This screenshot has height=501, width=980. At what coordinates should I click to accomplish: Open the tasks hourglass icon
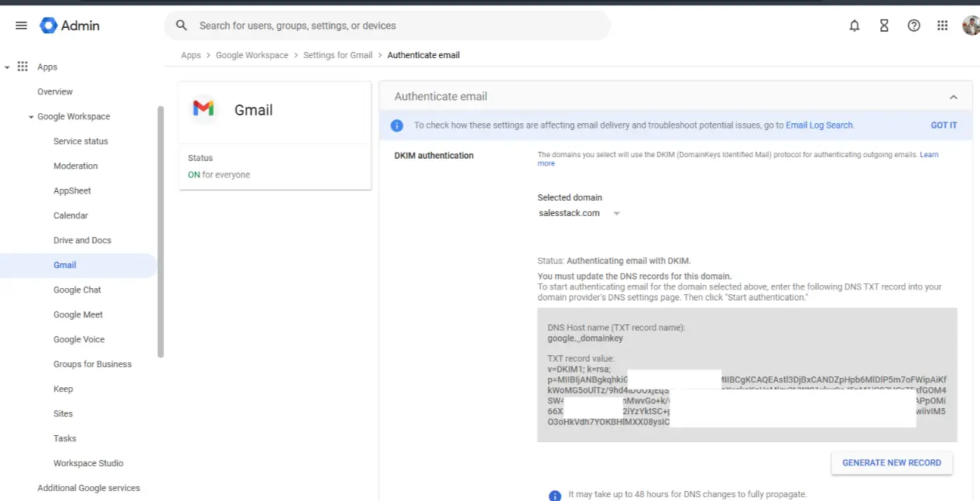tap(884, 26)
